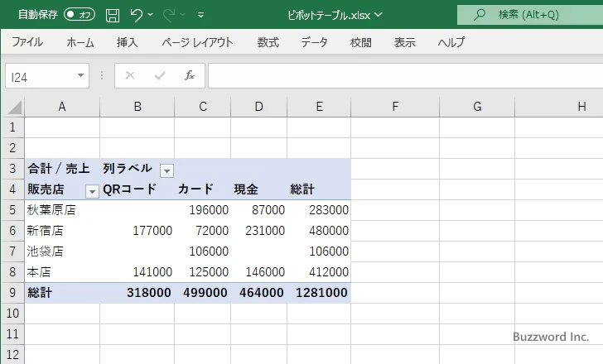Click cell value 196000
The image size is (603, 364).
pos(203,210)
